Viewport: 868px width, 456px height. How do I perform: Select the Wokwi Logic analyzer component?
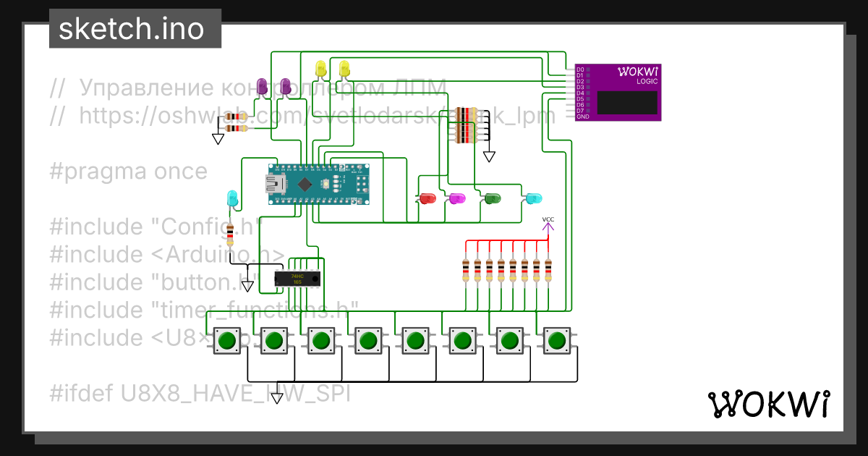(618, 93)
